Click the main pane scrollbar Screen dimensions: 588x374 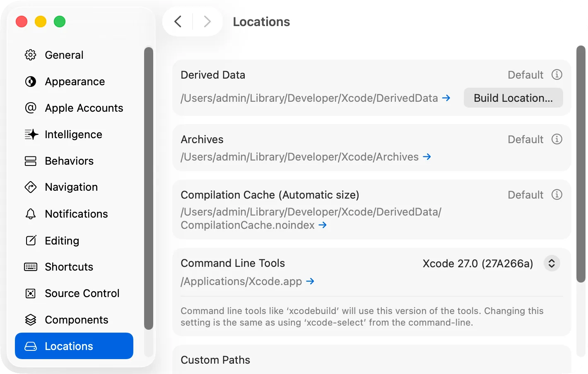(x=581, y=164)
